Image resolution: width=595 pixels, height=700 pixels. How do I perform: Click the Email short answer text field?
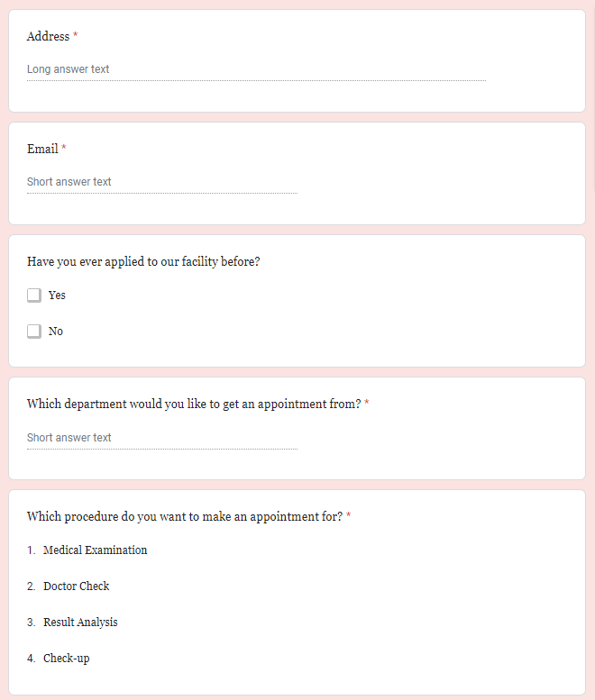[161, 182]
